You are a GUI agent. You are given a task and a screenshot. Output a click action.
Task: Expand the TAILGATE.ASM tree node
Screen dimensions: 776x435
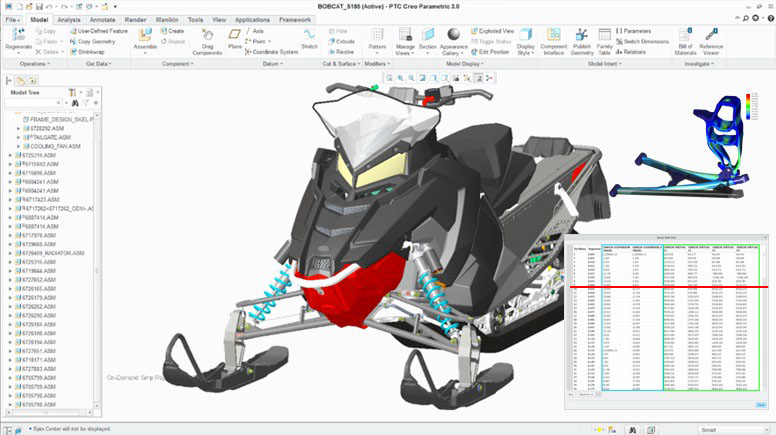tap(19, 137)
